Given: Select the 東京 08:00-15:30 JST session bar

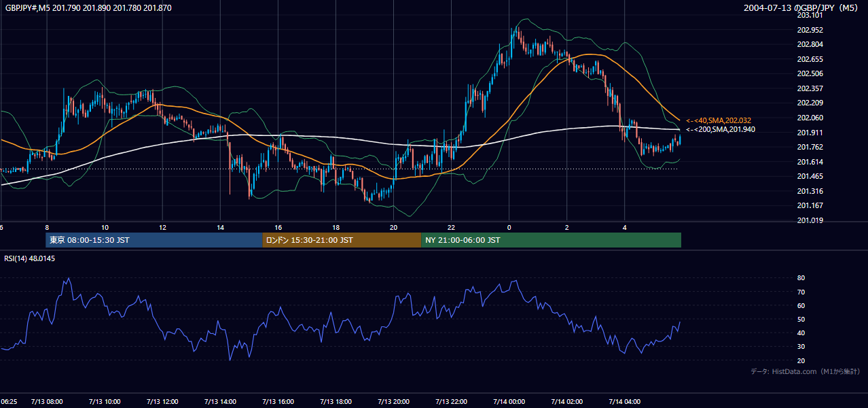Looking at the screenshot, I should click(x=153, y=240).
